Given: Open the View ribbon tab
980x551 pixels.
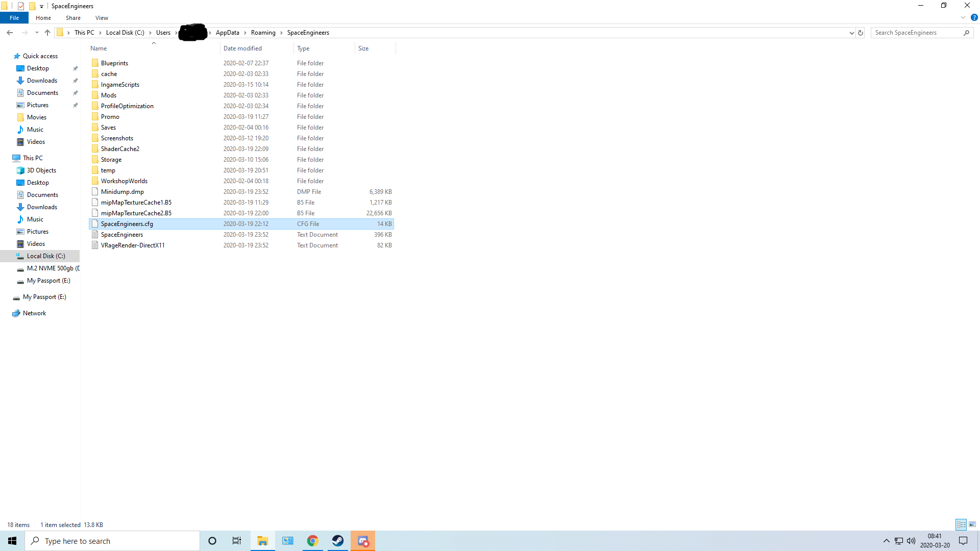Looking at the screenshot, I should 102,18.
